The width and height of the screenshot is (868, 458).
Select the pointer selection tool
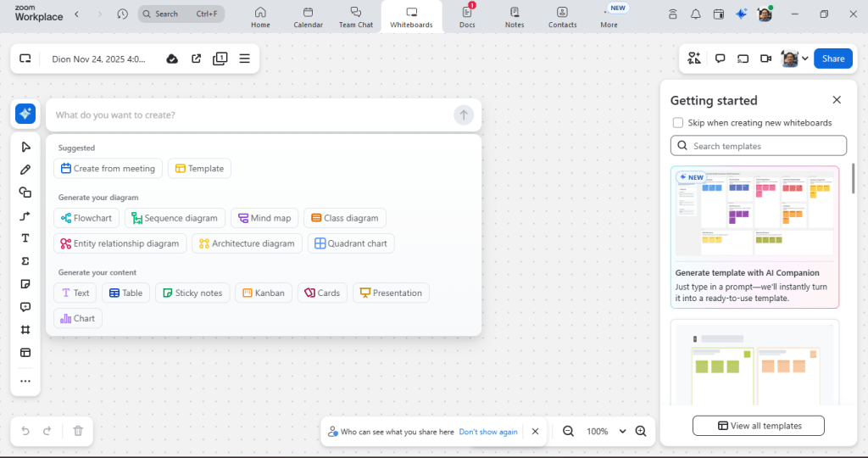coord(25,147)
